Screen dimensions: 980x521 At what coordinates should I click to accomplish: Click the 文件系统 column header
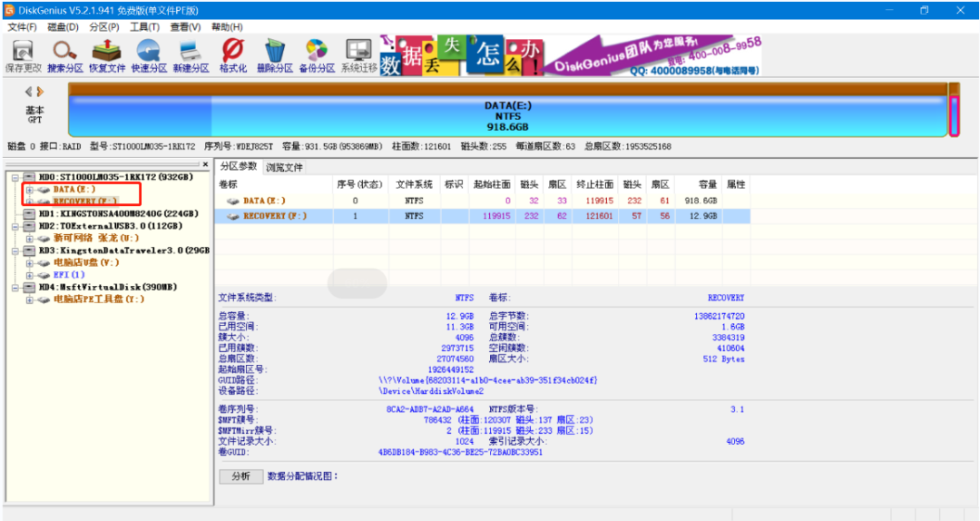(x=414, y=184)
